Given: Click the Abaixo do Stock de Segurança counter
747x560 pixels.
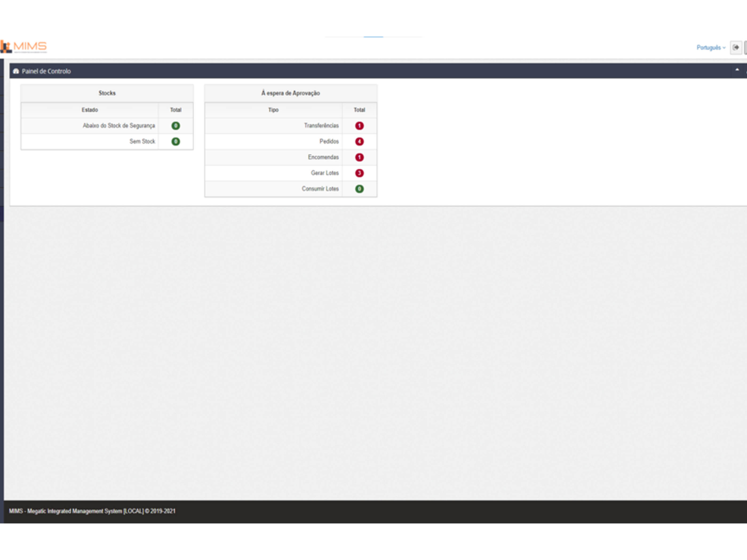Looking at the screenshot, I should [x=175, y=125].
